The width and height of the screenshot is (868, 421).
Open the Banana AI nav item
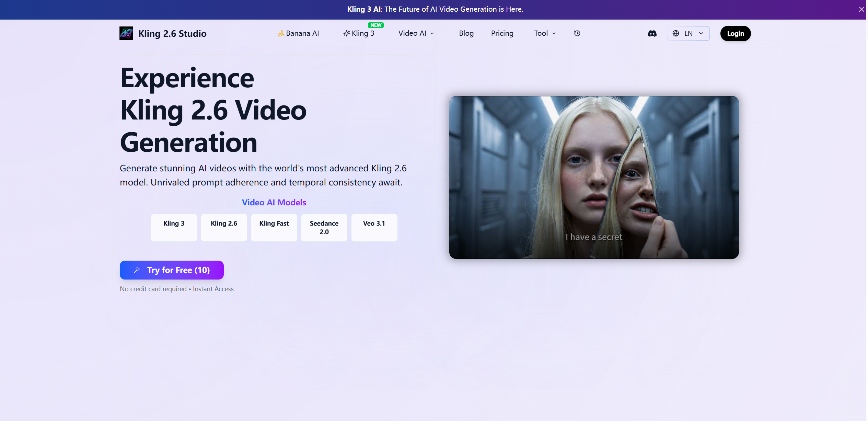tap(298, 33)
